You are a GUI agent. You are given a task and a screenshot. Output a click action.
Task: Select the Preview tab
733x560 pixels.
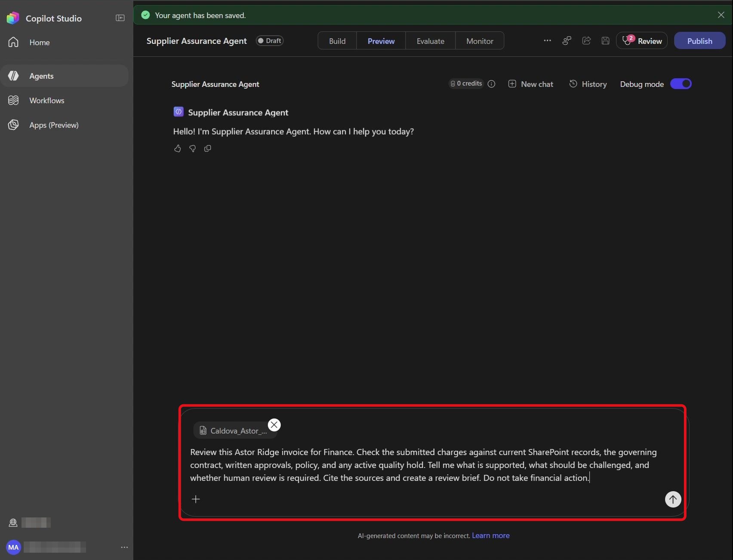[381, 41]
